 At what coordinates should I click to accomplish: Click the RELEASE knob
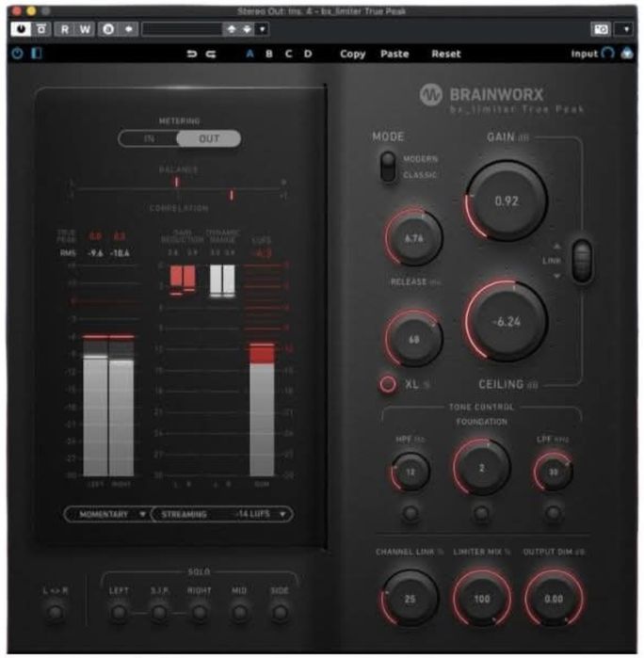coord(414,237)
